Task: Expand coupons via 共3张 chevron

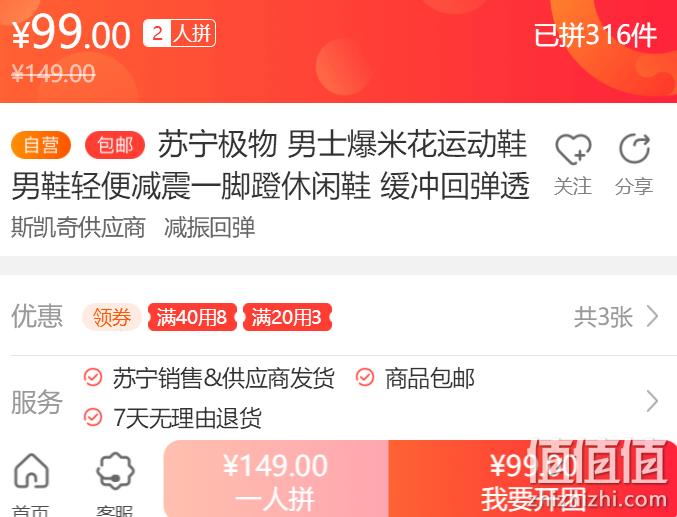Action: coord(652,317)
